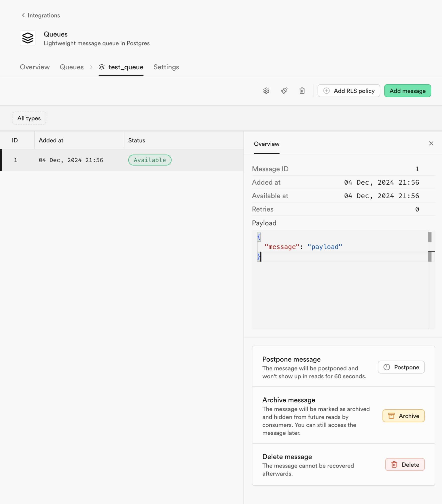Open the All types filter
This screenshot has width=442, height=504.
coord(29,118)
